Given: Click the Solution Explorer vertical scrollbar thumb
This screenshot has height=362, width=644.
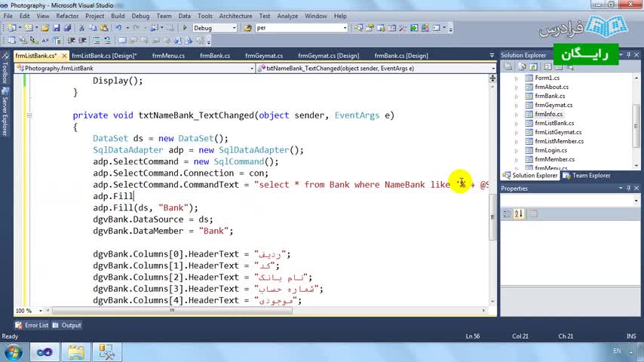Looking at the screenshot, I should click(636, 125).
